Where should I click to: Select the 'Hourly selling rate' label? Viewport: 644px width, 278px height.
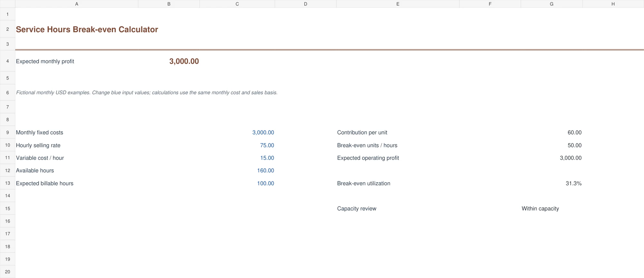click(x=38, y=145)
